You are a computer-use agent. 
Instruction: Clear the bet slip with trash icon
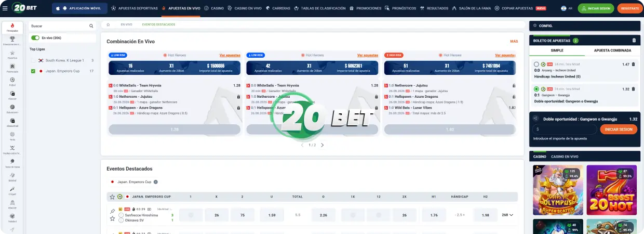(x=634, y=40)
